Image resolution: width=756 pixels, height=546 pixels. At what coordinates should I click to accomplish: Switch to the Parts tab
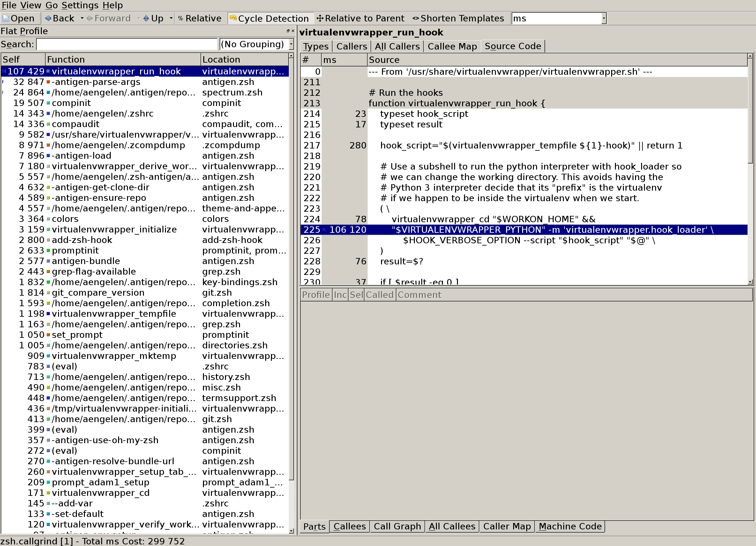point(314,526)
